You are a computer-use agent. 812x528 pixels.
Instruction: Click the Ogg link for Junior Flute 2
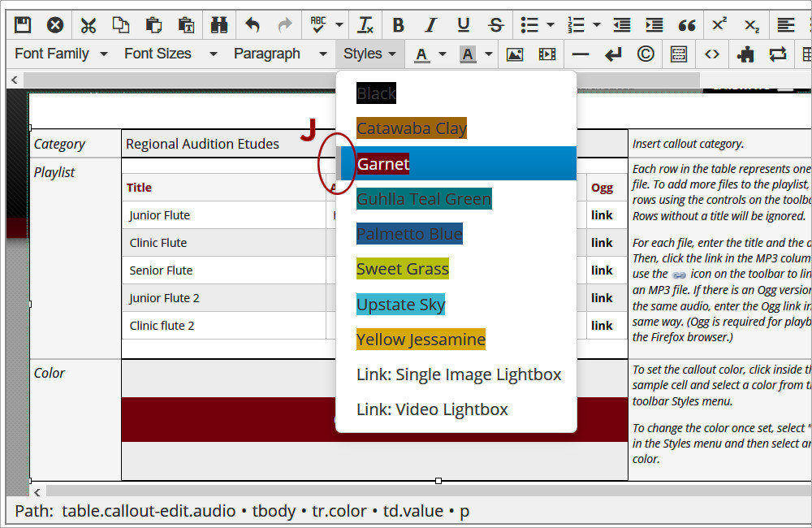602,298
